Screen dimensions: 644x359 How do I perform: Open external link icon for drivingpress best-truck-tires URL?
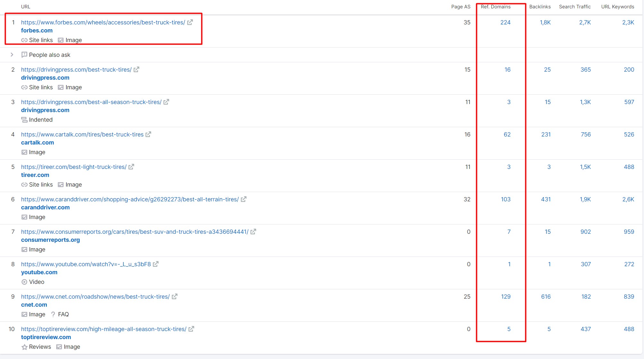pyautogui.click(x=136, y=69)
